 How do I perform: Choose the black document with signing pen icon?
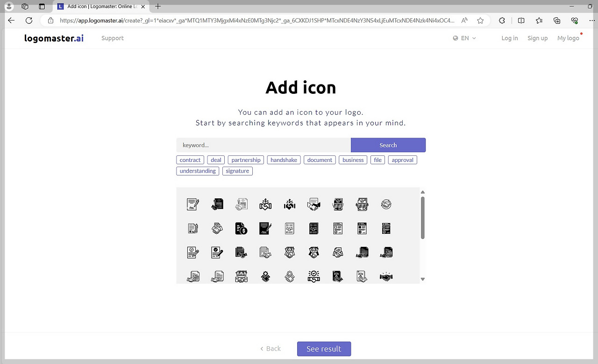(265, 228)
